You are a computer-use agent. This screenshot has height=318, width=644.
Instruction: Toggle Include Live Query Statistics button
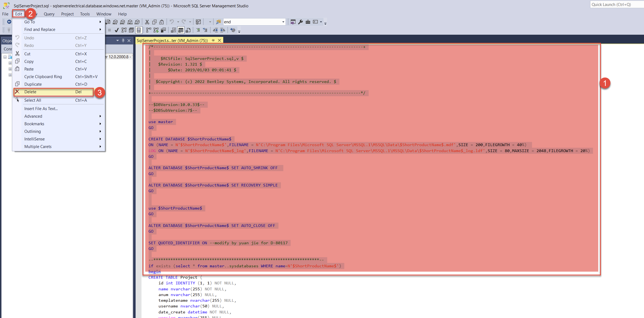pos(156,30)
